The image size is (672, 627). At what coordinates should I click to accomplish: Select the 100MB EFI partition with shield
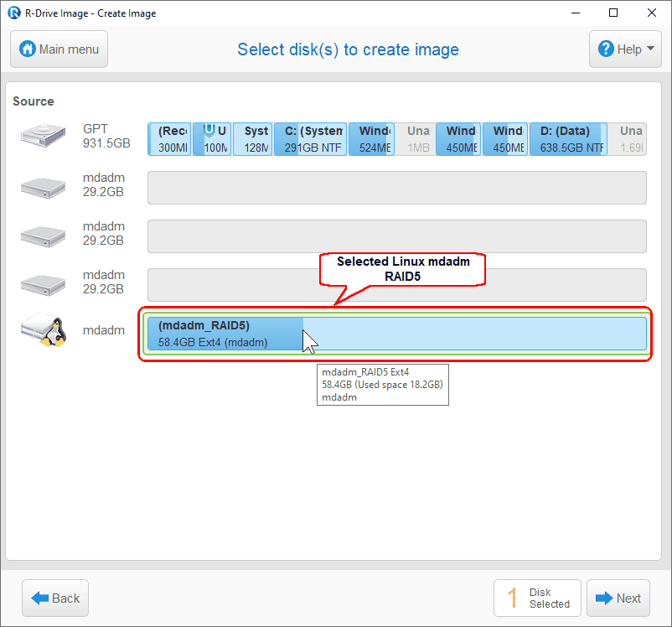tap(212, 139)
